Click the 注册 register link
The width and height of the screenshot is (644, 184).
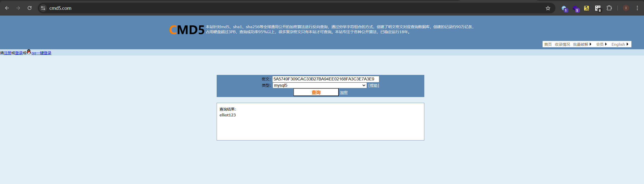8,53
